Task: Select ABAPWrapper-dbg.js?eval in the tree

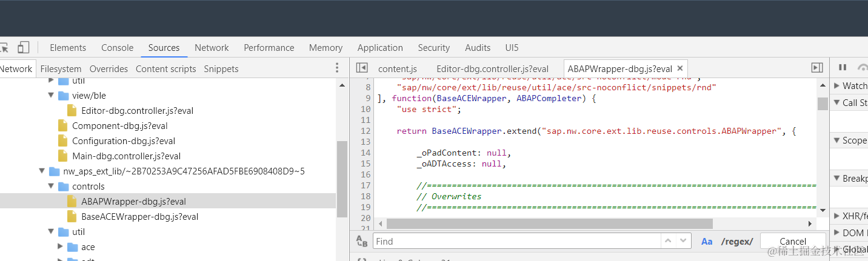Action: (133, 202)
